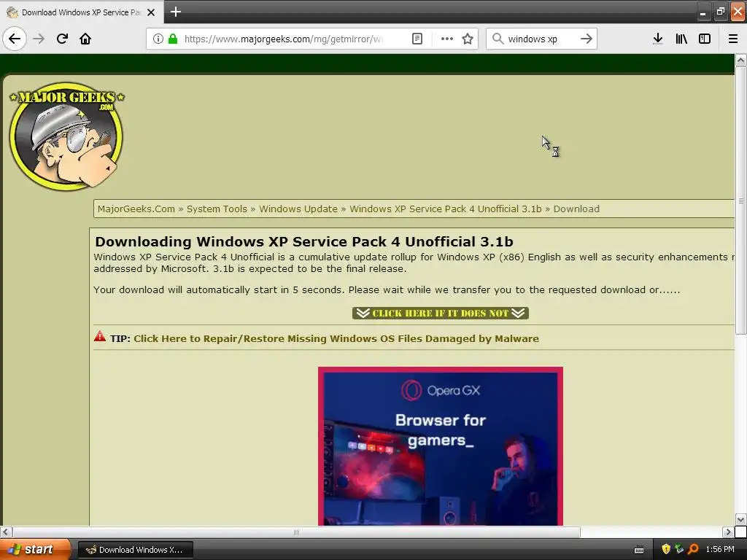
Task: Open MajorGeeks.Com breadcrumb link
Action: (x=136, y=209)
